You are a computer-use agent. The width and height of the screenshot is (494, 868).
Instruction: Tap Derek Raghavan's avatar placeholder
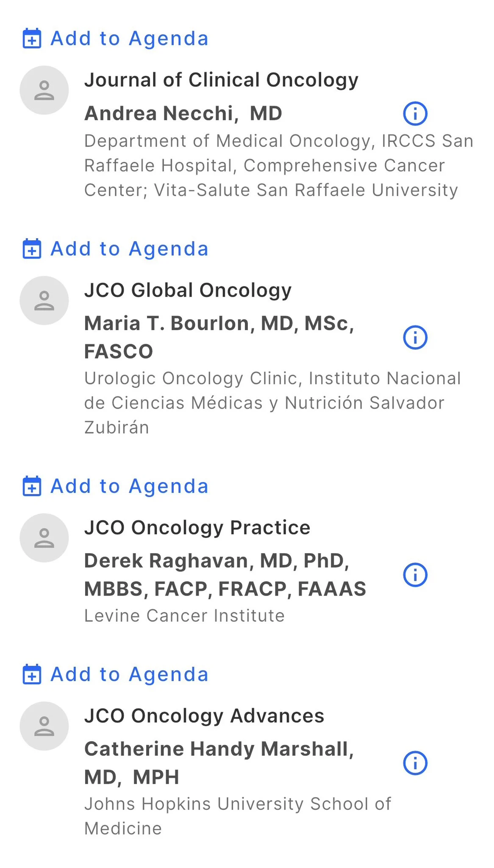click(x=44, y=538)
